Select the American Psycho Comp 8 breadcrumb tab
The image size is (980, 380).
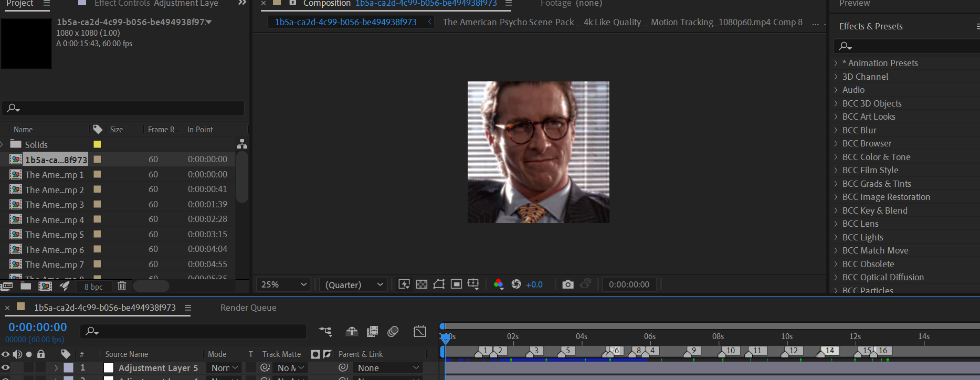(623, 22)
